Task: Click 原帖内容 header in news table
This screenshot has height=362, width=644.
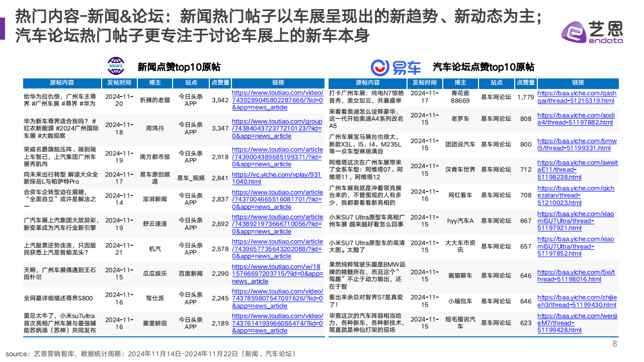Action: [x=62, y=82]
